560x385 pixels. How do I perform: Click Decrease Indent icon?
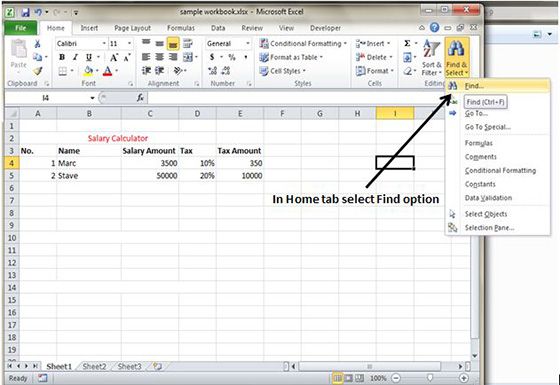pyautogui.click(x=146, y=71)
